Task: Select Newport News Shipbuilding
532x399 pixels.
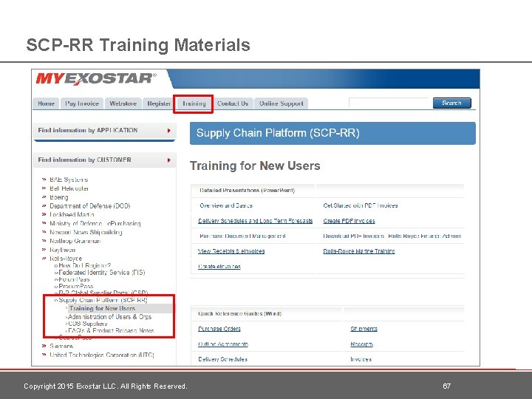Action: (86, 233)
